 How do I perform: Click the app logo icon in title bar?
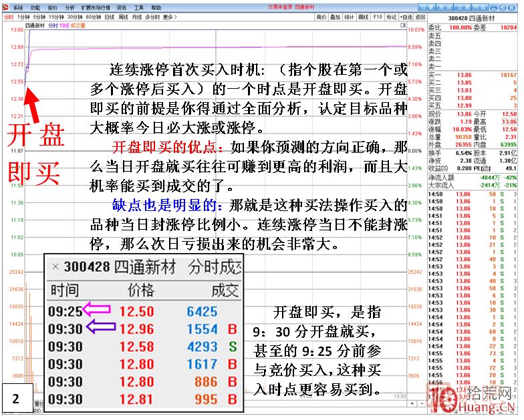pos(6,8)
